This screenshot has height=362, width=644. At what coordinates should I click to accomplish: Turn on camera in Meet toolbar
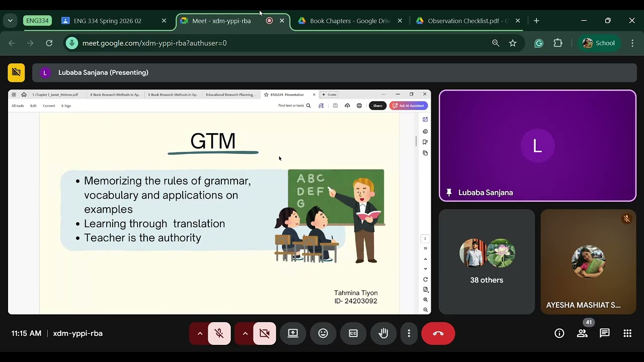(265, 333)
